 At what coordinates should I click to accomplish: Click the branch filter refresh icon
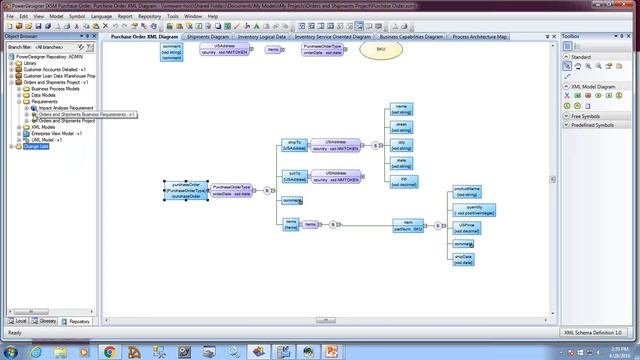[x=81, y=47]
